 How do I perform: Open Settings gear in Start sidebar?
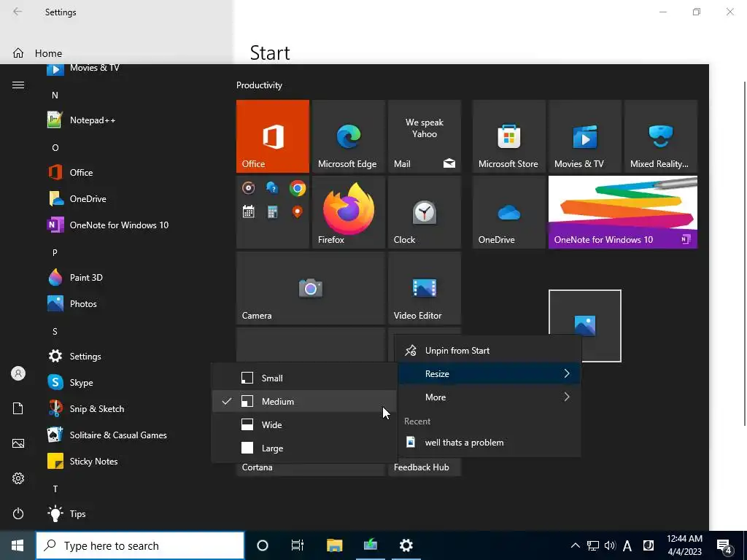click(x=18, y=478)
